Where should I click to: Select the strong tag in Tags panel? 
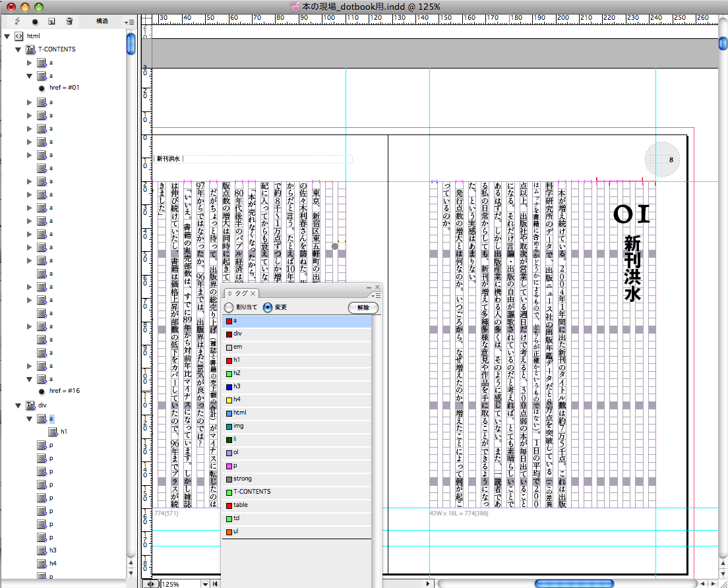tap(297, 479)
